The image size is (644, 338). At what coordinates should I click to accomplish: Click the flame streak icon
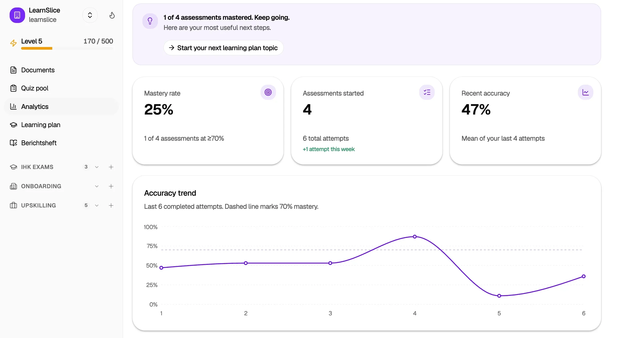pos(112,15)
